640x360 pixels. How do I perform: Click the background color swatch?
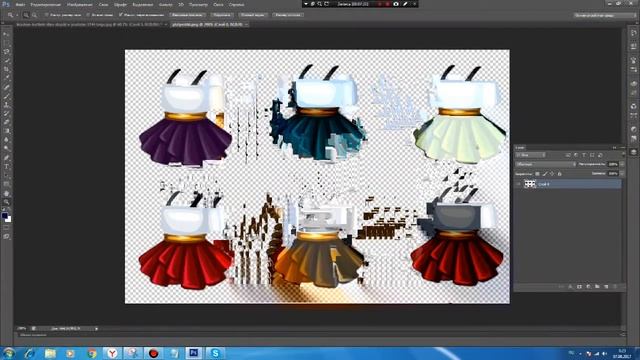9,220
